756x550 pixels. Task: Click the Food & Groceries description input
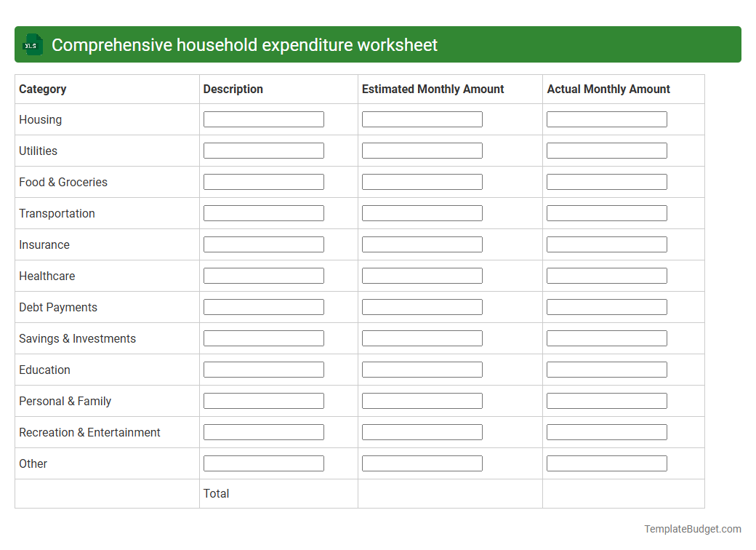click(x=263, y=181)
